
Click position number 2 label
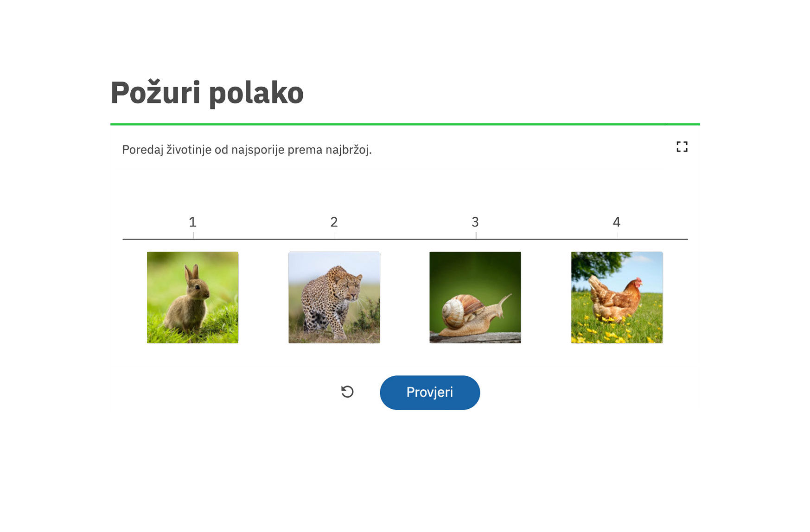click(x=334, y=222)
